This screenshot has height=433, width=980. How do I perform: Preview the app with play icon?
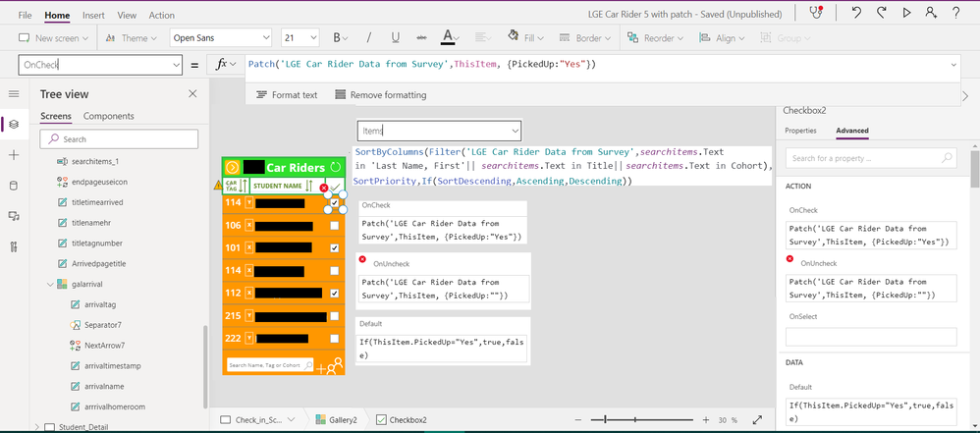click(907, 13)
